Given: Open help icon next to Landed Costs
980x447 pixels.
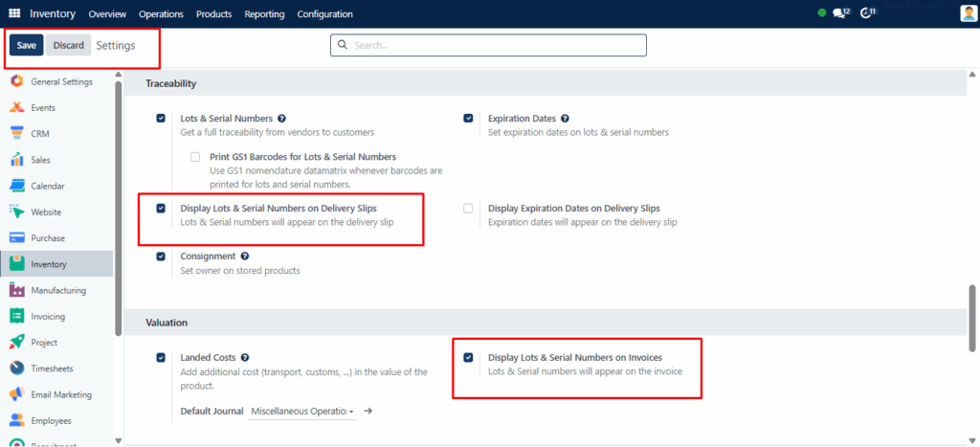Looking at the screenshot, I should point(245,358).
